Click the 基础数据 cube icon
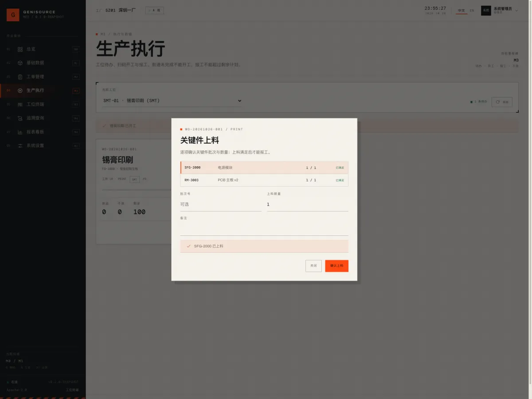Image resolution: width=532 pixels, height=399 pixels. pos(20,63)
